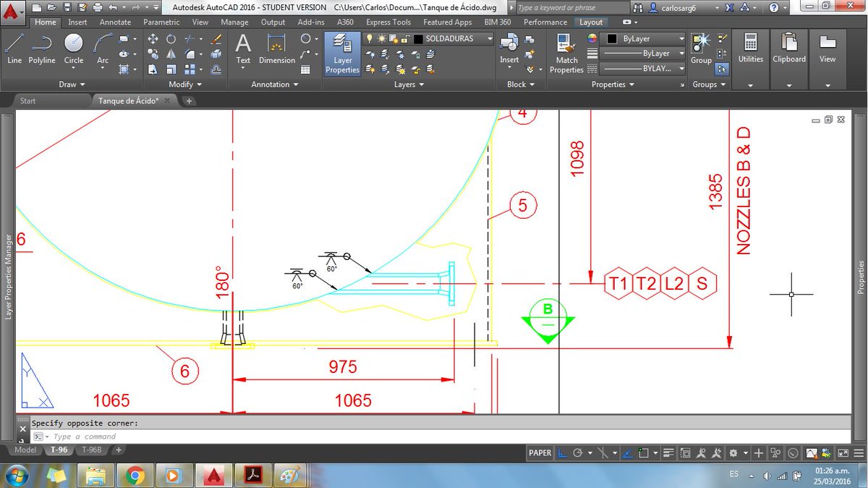Click the Dimension annotation tool
This screenshot has width=868, height=488.
tap(277, 49)
